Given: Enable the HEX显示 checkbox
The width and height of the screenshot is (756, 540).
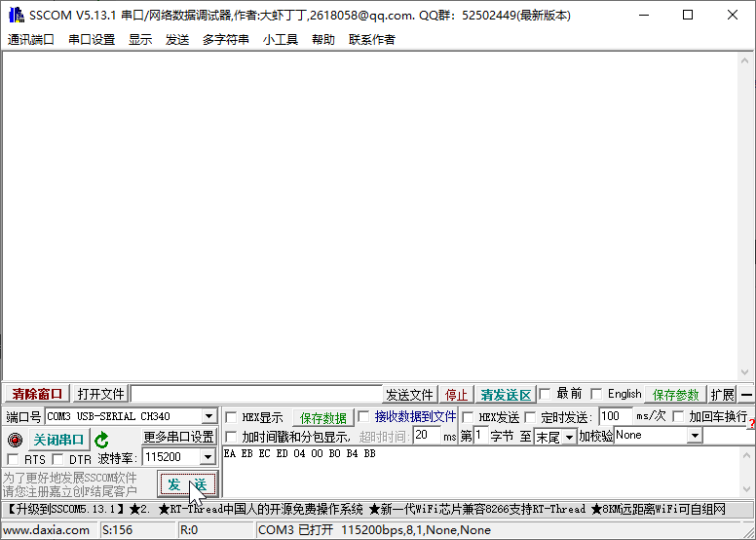Looking at the screenshot, I should click(x=231, y=417).
